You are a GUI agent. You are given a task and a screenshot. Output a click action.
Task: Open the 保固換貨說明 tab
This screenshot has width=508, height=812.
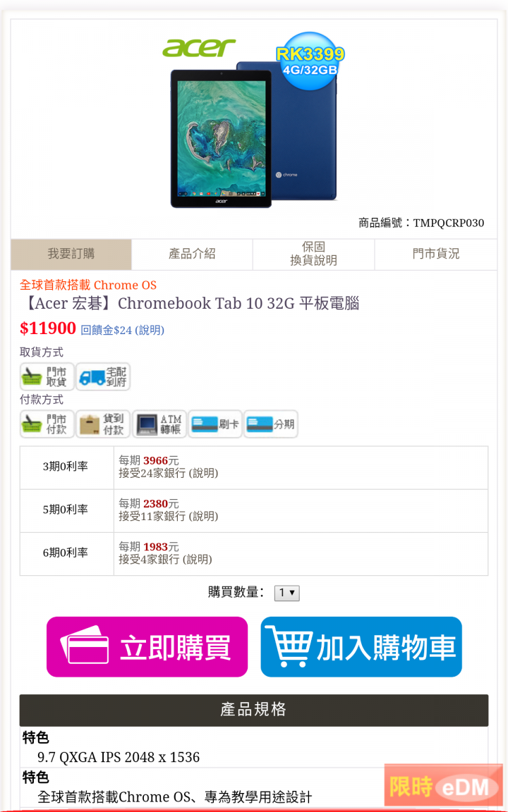[x=313, y=254]
